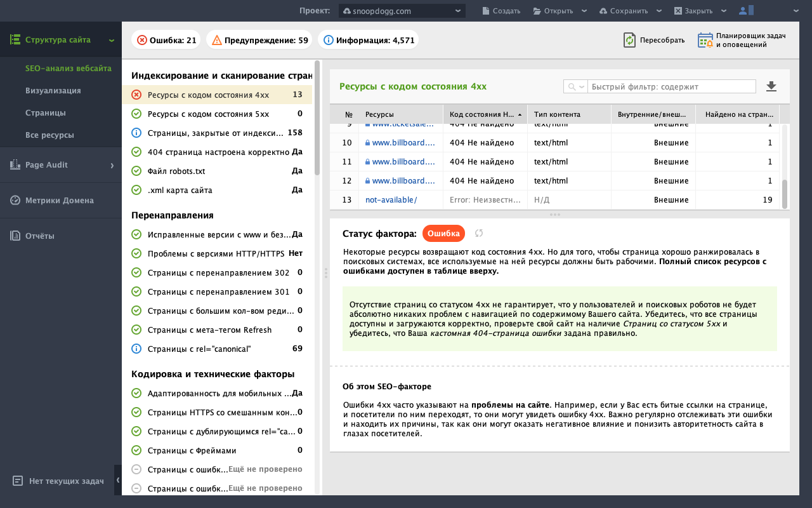Collapse the left sidebar with the arrow handle
812x508 pixels.
click(118, 481)
